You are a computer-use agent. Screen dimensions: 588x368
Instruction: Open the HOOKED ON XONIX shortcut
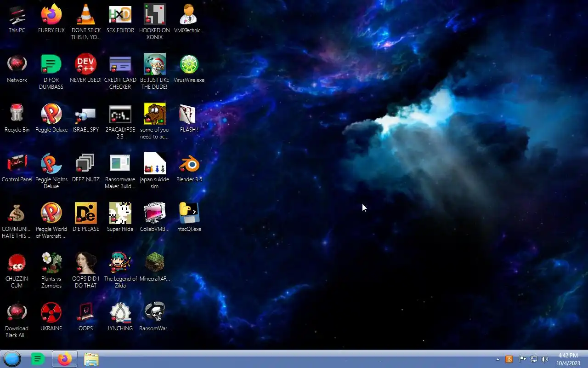154,23
